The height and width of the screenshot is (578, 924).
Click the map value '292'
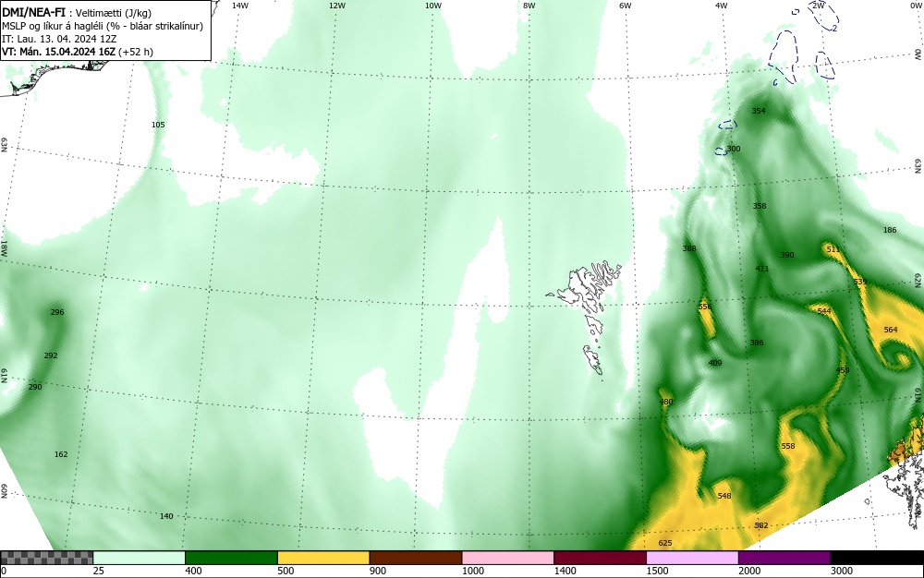tap(51, 355)
